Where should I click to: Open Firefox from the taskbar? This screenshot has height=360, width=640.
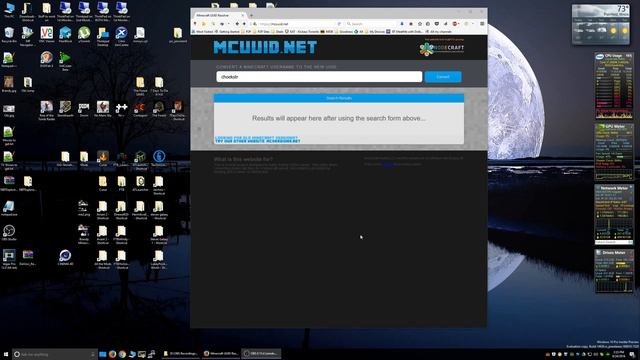(x=113, y=354)
